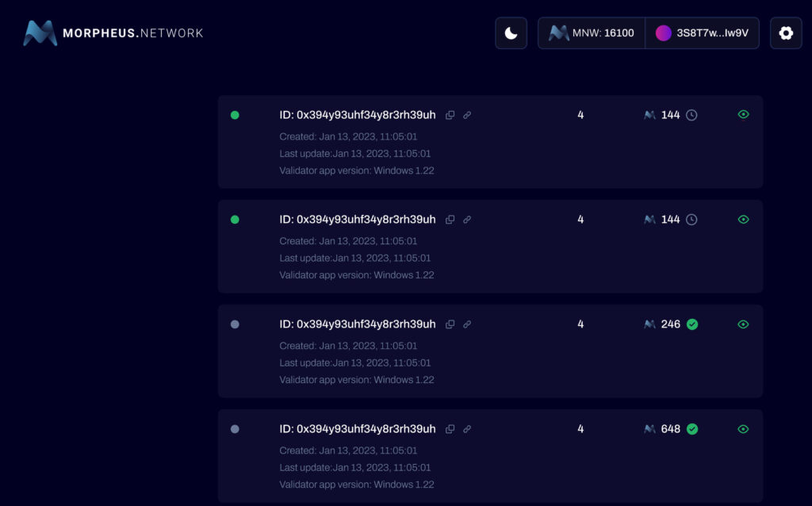Toggle dark mode with the moon icon
Screen dimensions: 812x506
click(x=511, y=33)
